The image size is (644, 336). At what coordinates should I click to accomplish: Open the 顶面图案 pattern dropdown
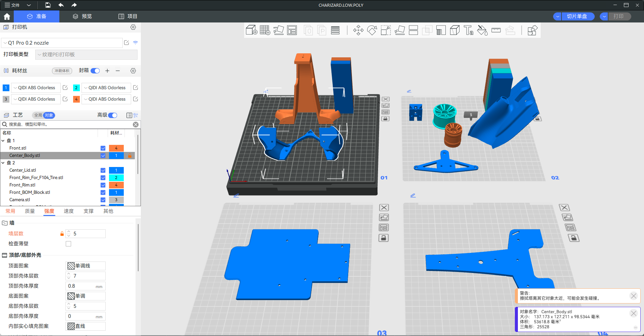[x=86, y=266]
